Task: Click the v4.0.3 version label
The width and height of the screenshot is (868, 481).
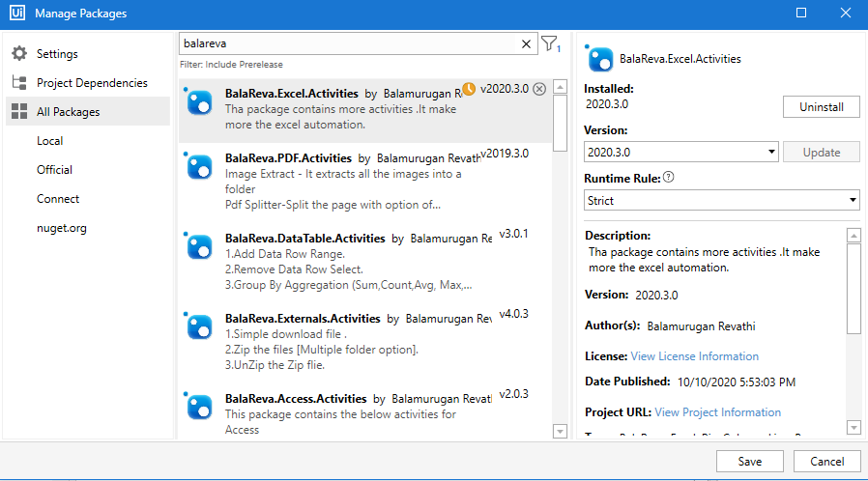Action: tap(513, 314)
